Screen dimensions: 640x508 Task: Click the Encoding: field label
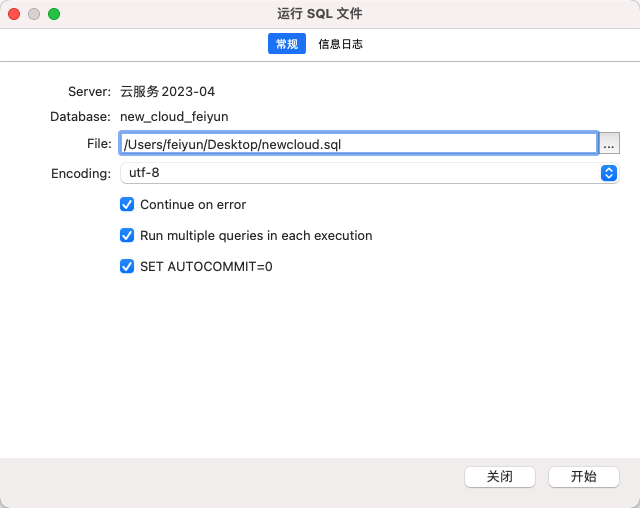click(81, 173)
